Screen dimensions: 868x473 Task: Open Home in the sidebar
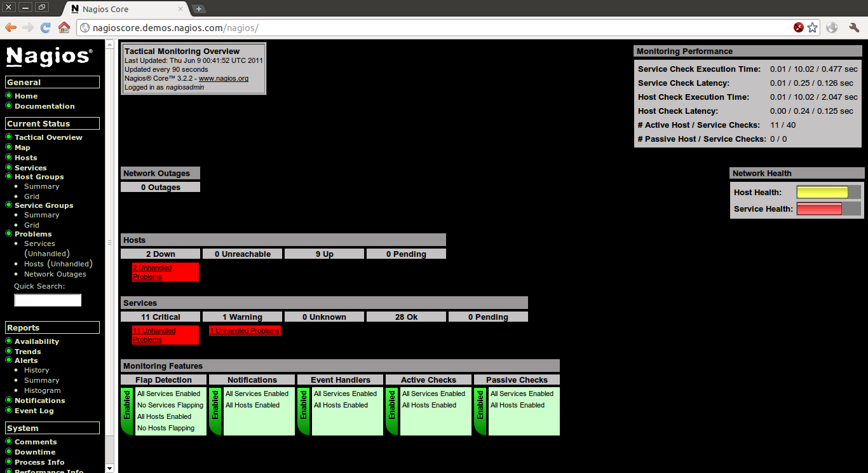[26, 96]
